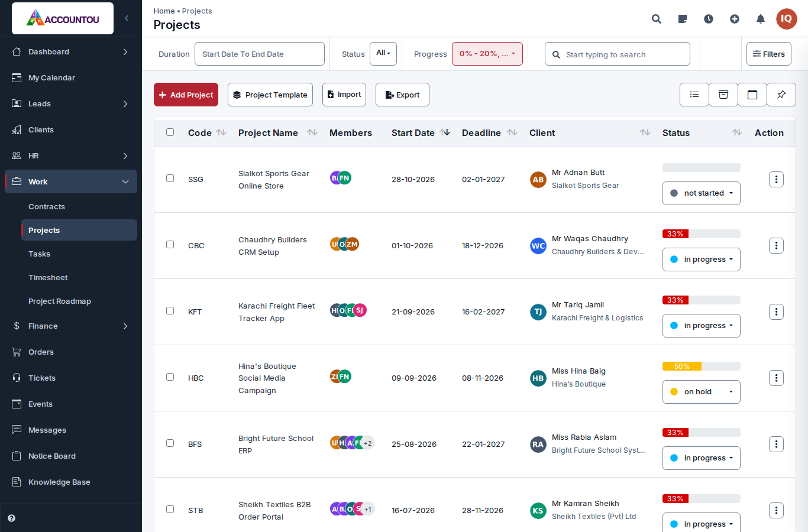Viewport: 808px width, 532px height.
Task: Open actions menu for KFT project
Action: 777,312
